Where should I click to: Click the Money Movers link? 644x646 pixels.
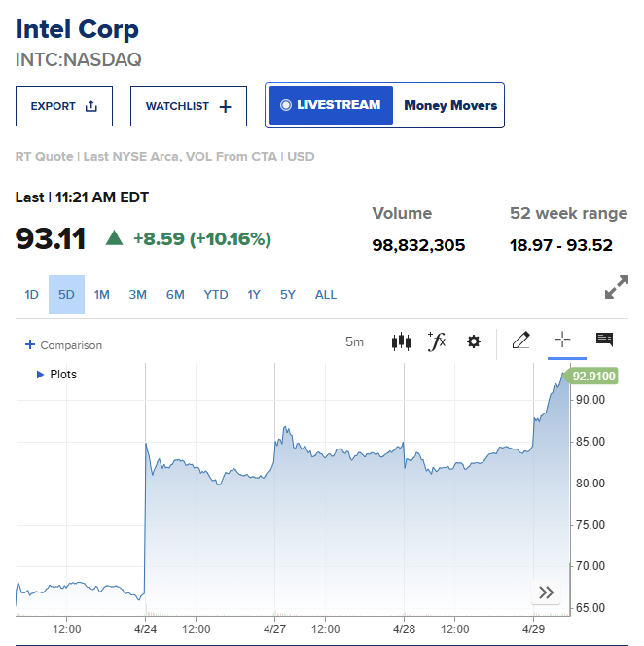(450, 105)
